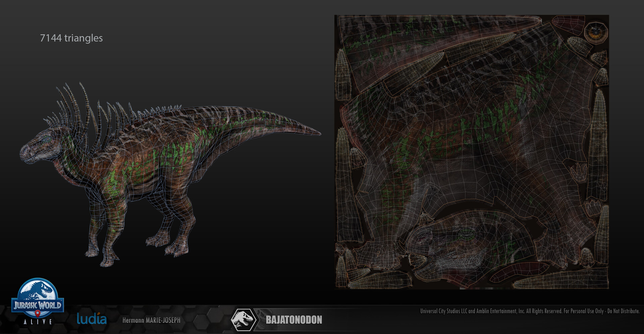Screen dimensions: 644x334
Task: Expand the 7144 triangles statistic
Action: point(71,38)
